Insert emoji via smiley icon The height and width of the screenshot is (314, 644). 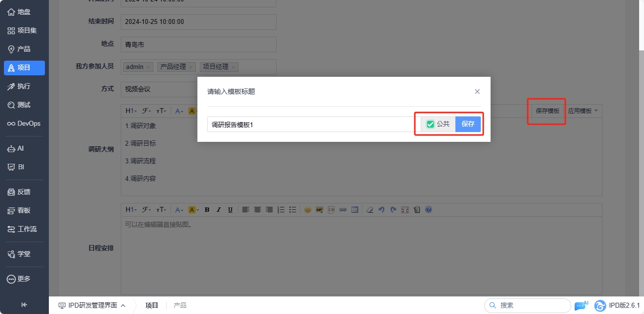pos(308,210)
